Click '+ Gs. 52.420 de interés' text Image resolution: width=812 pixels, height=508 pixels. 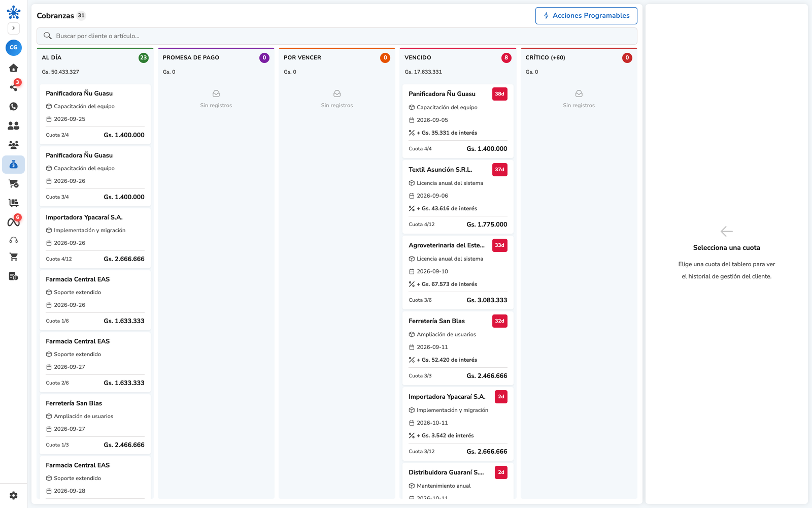pyautogui.click(x=447, y=360)
